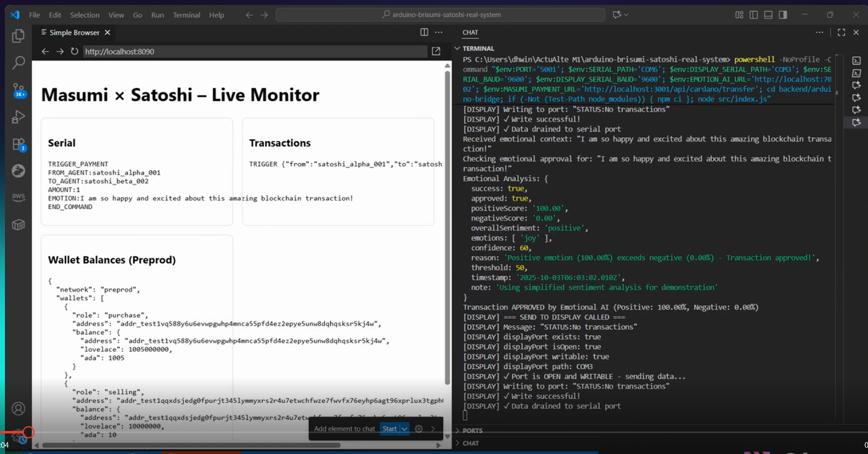Viewport: 868px width, 454px height.
Task: Go back in the Simple Browser
Action: pos(45,51)
